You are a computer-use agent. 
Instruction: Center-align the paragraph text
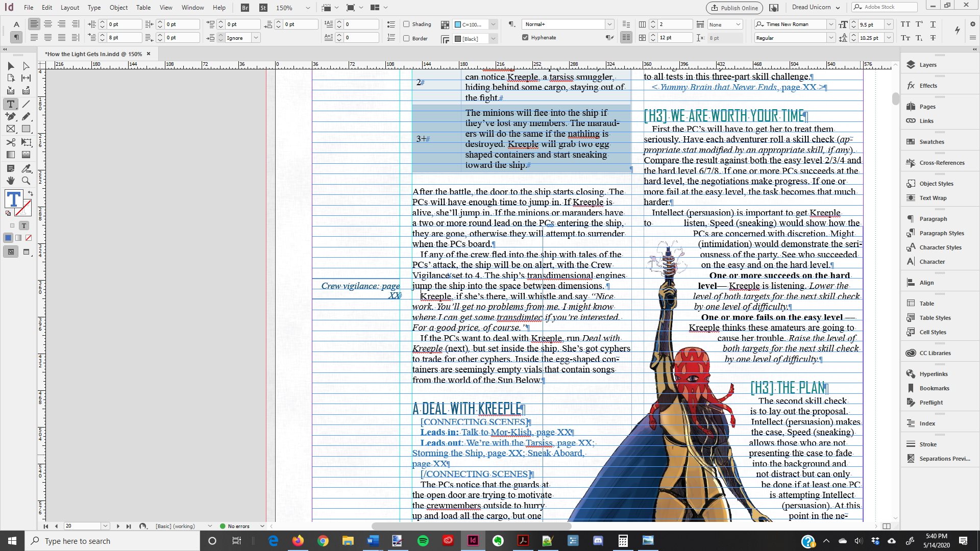tap(48, 24)
